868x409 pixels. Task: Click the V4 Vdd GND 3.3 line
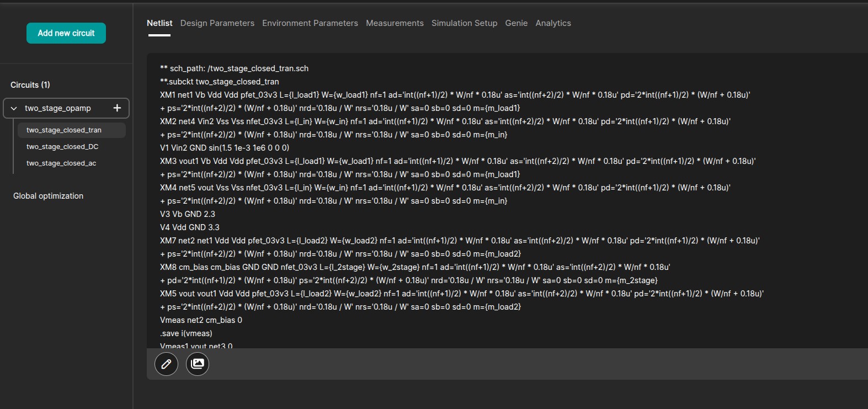pos(190,227)
